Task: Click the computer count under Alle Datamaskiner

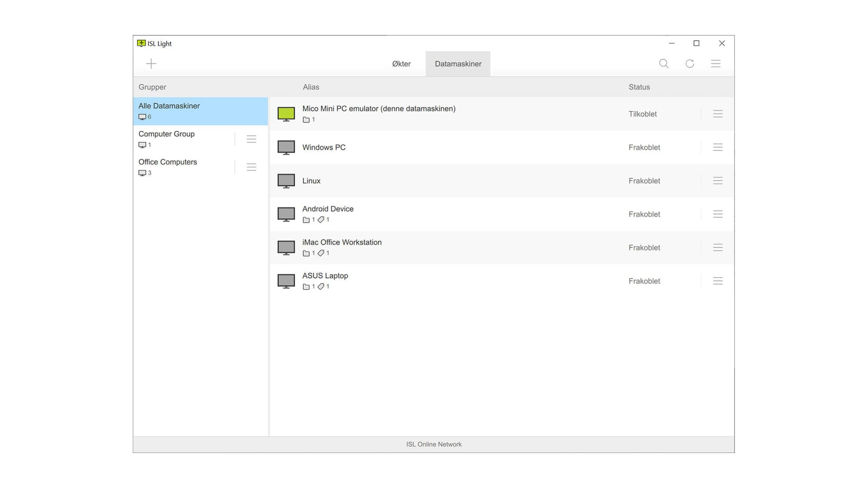Action: click(x=145, y=117)
